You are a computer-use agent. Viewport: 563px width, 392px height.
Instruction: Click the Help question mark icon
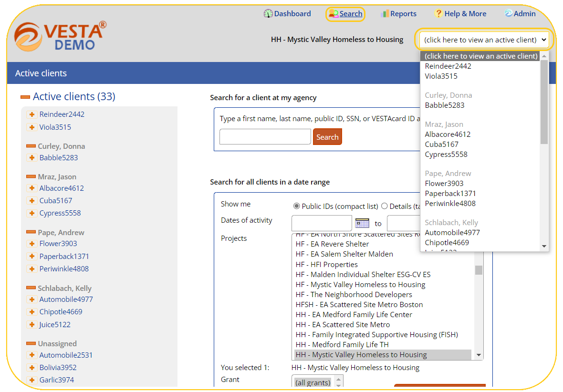coord(438,14)
